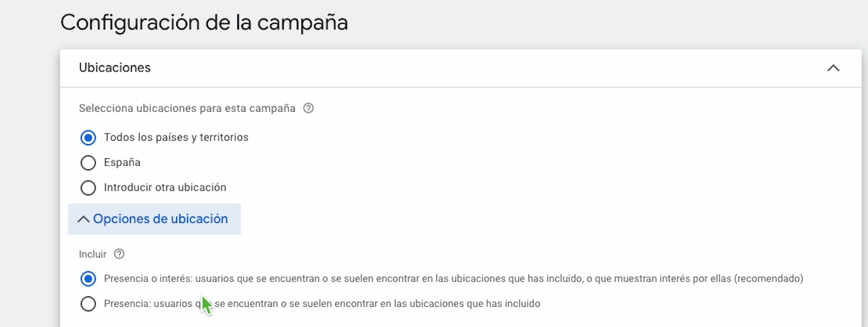Enable 'Presencia o interés' radio circle

point(88,279)
